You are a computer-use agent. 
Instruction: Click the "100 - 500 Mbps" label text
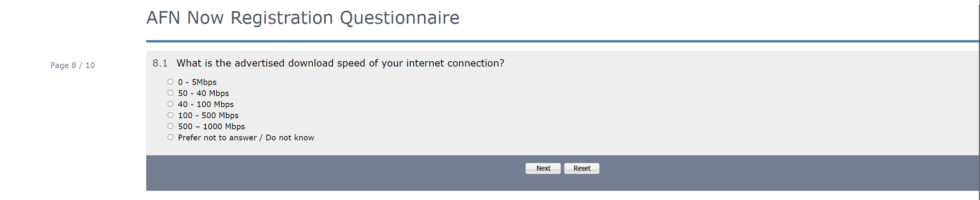pyautogui.click(x=208, y=115)
